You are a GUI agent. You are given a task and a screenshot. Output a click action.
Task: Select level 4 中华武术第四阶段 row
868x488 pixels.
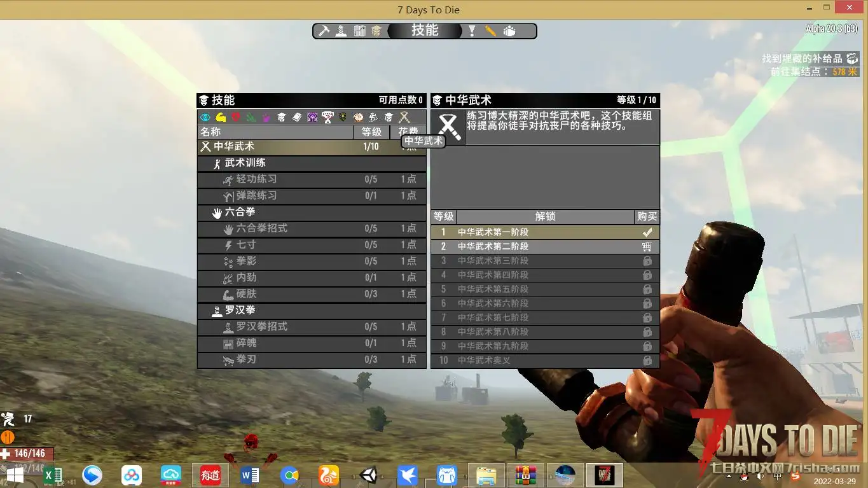coord(545,275)
